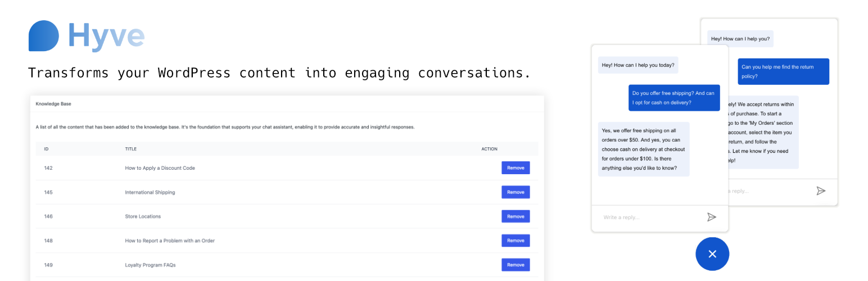Focus the front chat "Write a reply..." field
Viewport: 868px width, 281px height.
click(647, 217)
